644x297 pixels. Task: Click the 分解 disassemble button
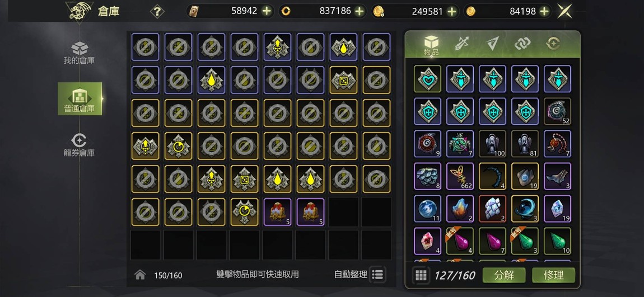504,275
